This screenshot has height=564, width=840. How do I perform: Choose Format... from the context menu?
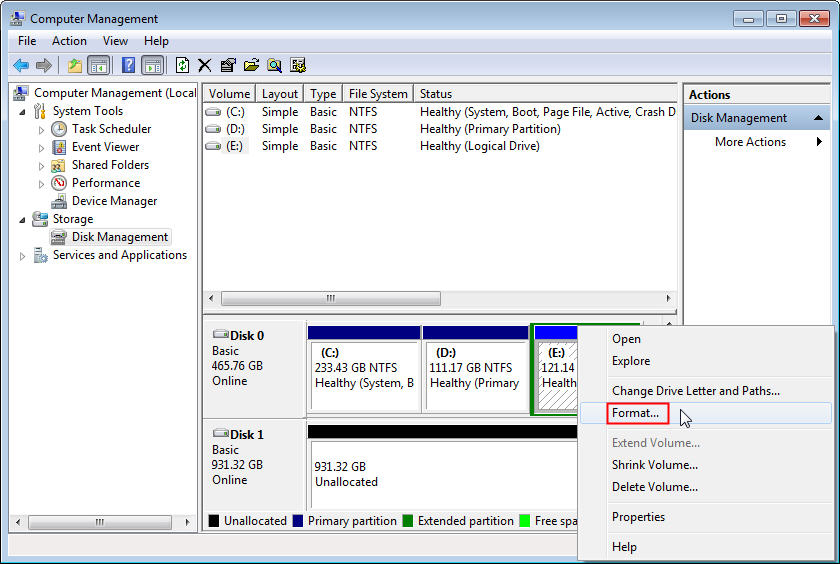tap(635, 413)
